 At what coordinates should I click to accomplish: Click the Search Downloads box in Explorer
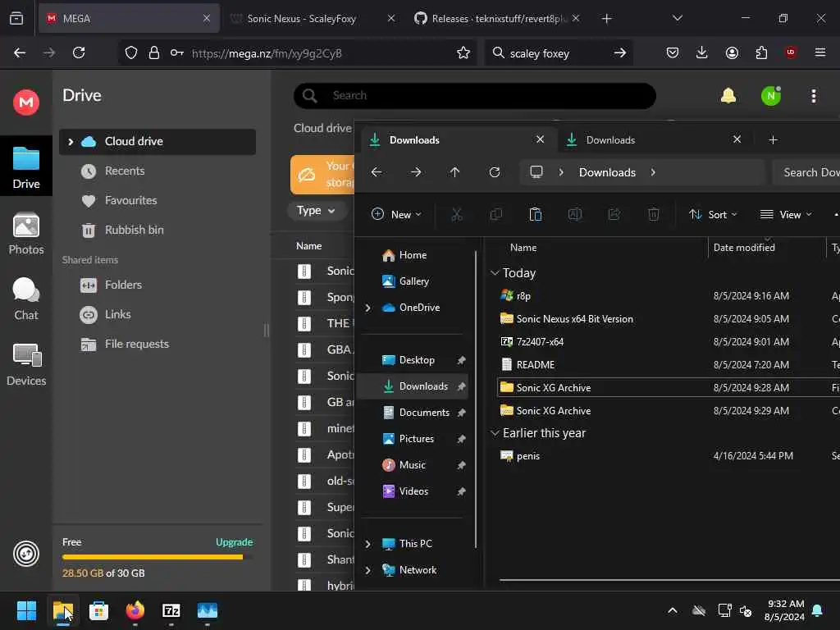pyautogui.click(x=806, y=172)
